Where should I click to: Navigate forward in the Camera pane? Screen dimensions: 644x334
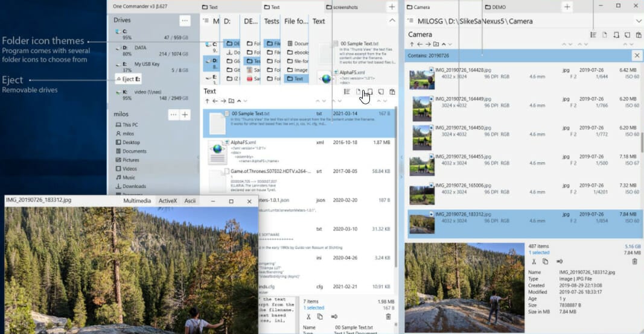(x=427, y=44)
